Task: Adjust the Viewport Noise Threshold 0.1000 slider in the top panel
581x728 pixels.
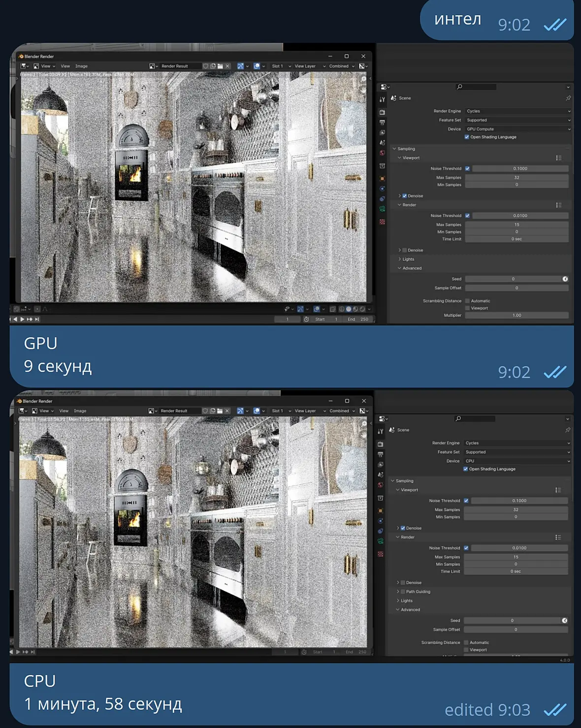Action: (x=520, y=168)
